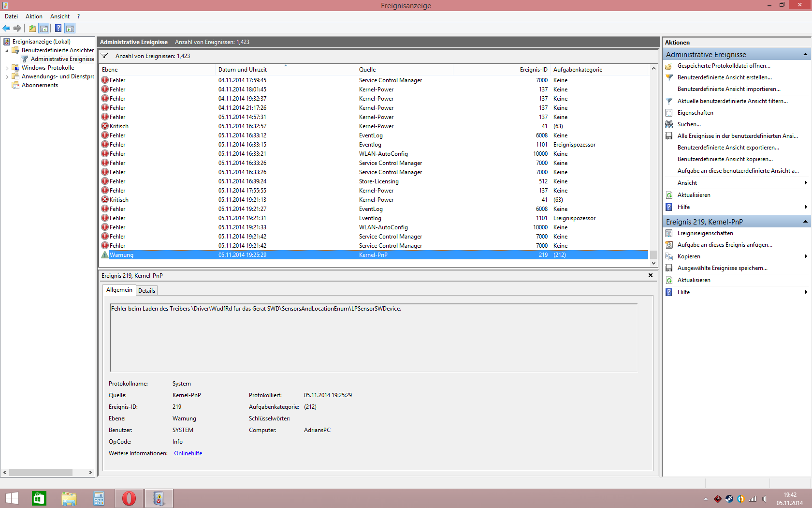Click the show/hide action pane toolbar icon
Image resolution: width=812 pixels, height=508 pixels.
pos(70,28)
